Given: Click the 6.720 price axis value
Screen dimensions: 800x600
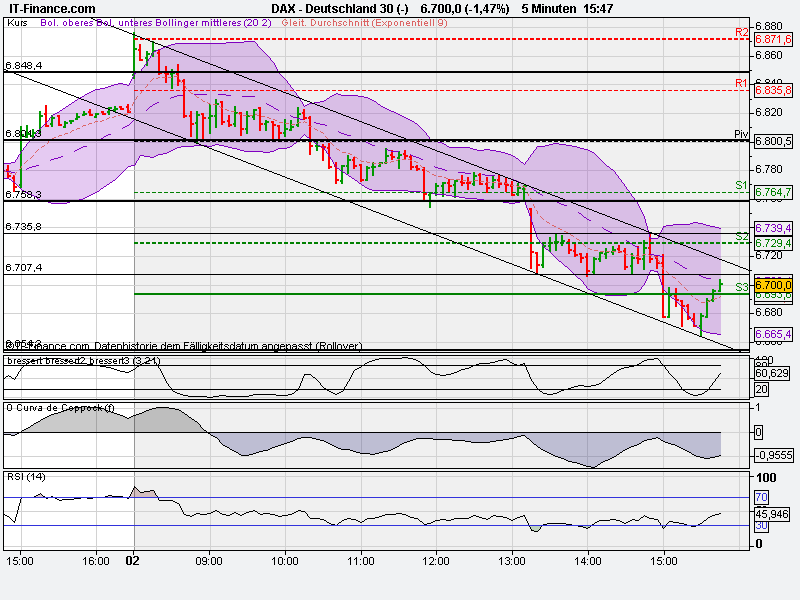Looking at the screenshot, I should [768, 255].
